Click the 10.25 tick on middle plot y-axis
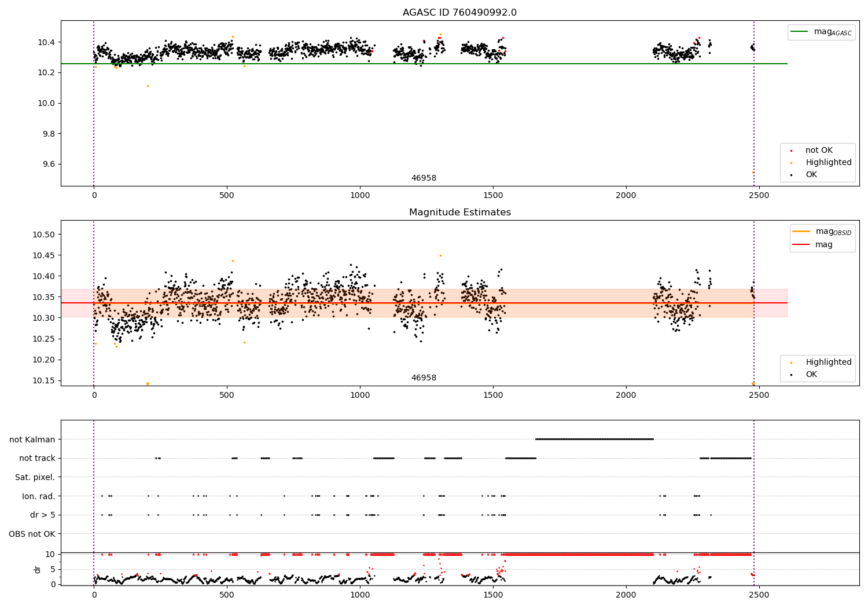The width and height of the screenshot is (868, 608). tap(44, 339)
